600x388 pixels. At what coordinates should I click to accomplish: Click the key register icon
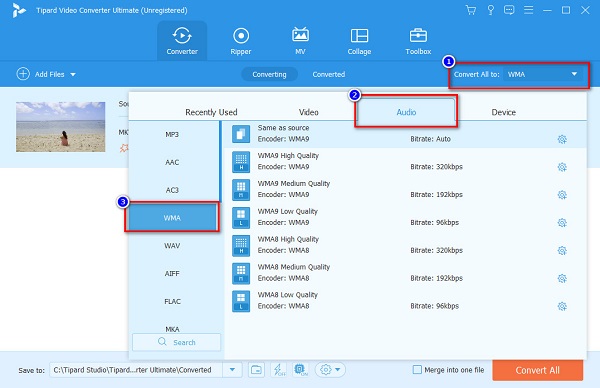pyautogui.click(x=490, y=10)
